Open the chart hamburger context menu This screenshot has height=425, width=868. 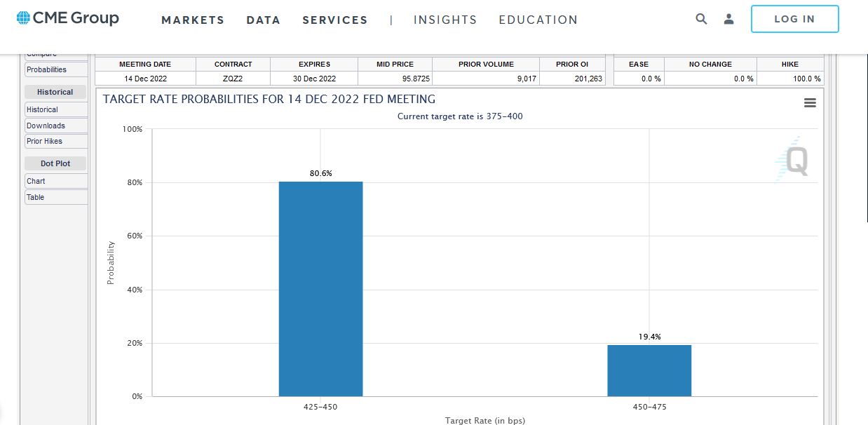coord(810,103)
